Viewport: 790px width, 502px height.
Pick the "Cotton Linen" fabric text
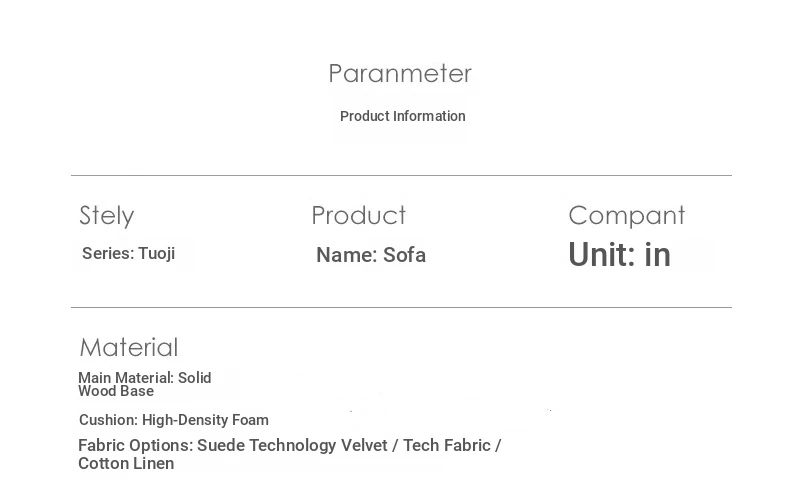126,464
